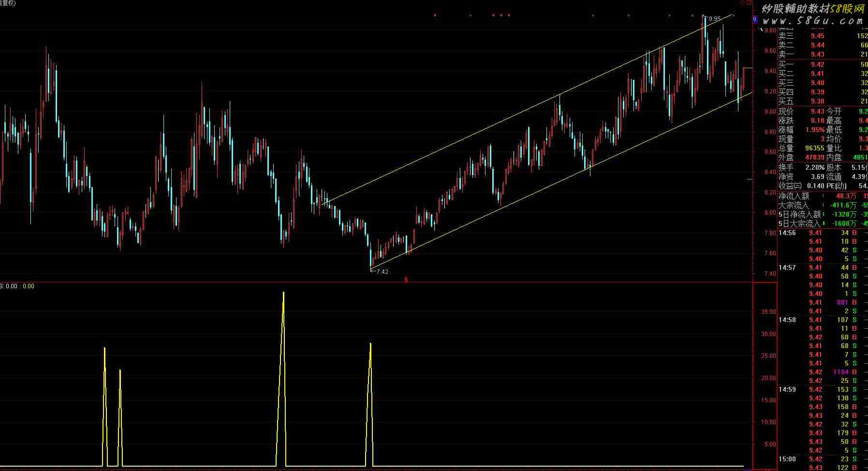Image resolution: width=868 pixels, height=471 pixels.
Task: Click the red marker on the chart time axis
Action: tap(406, 280)
